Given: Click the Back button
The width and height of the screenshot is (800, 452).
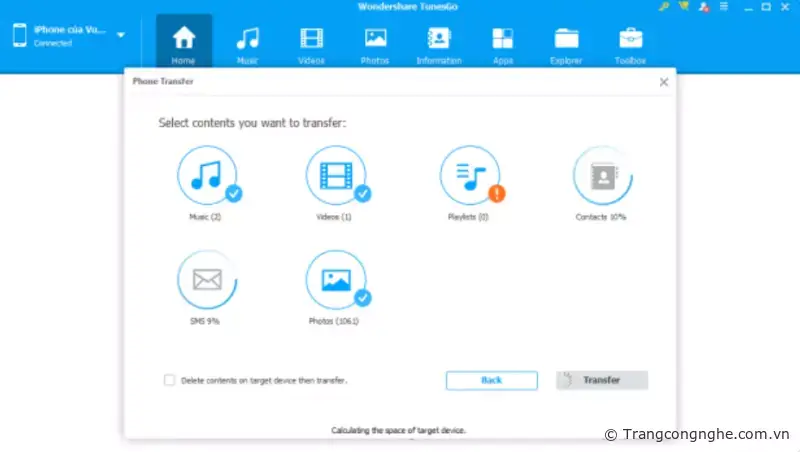Looking at the screenshot, I should coord(491,380).
